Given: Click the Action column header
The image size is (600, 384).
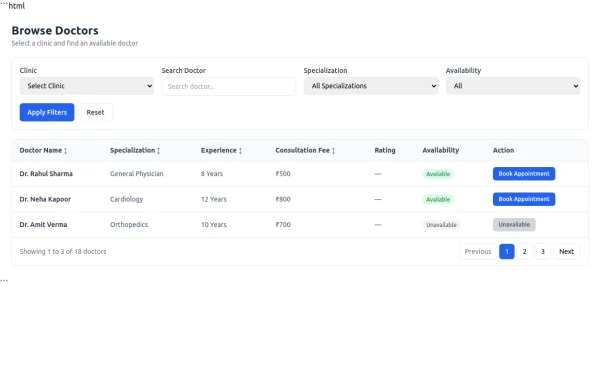Looking at the screenshot, I should (504, 150).
